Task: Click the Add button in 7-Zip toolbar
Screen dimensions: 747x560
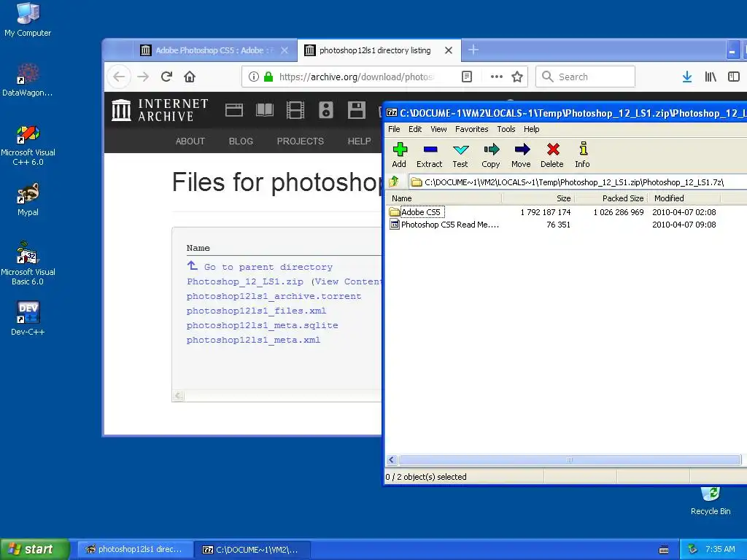Action: click(x=399, y=155)
